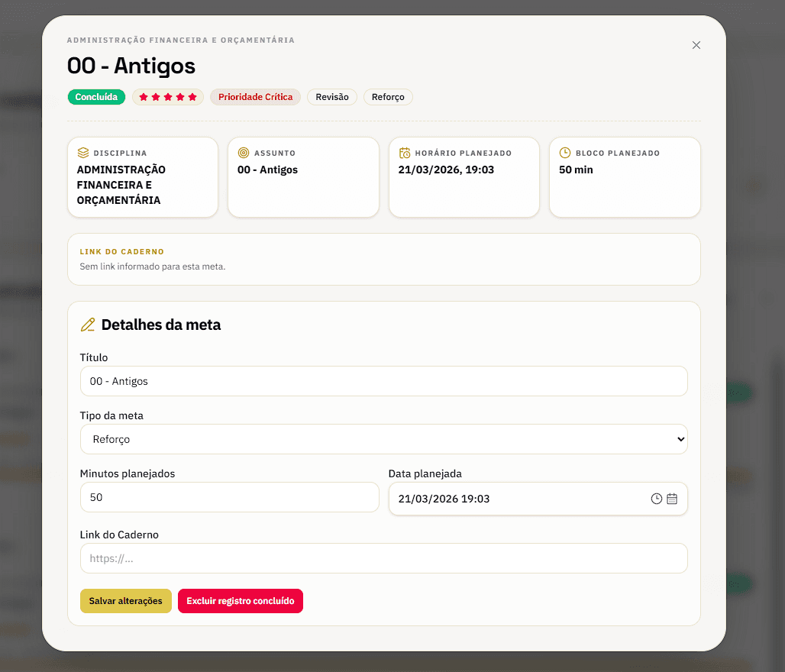Open calendar picker icon in Data planejada

click(x=672, y=499)
